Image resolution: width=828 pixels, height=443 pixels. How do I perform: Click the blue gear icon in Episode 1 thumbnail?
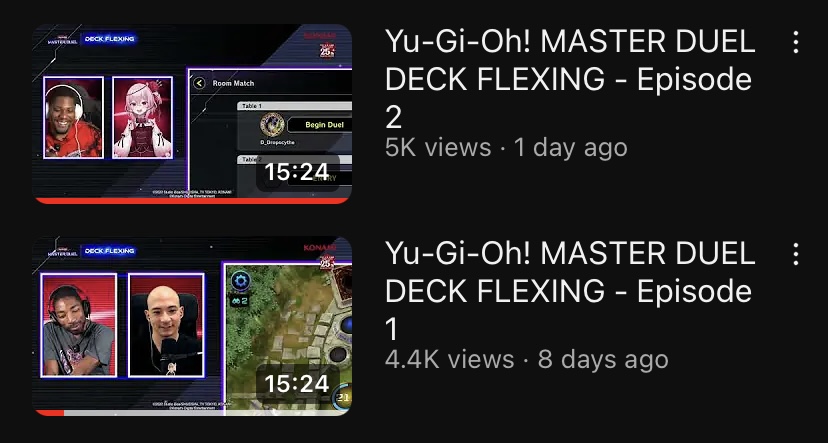(x=241, y=281)
